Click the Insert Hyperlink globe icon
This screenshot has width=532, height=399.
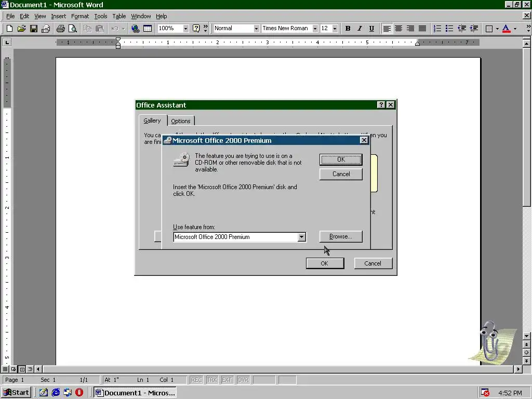pos(136,29)
